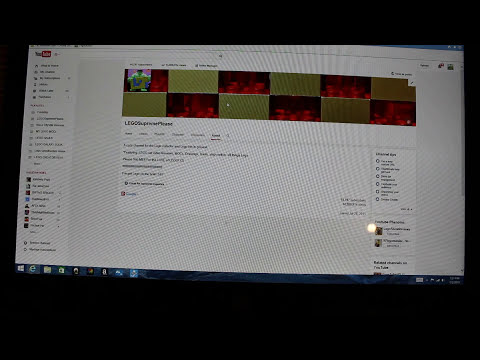The width and height of the screenshot is (480, 360).
Task: Open first subscription channel in sidebar
Action: pos(38,179)
